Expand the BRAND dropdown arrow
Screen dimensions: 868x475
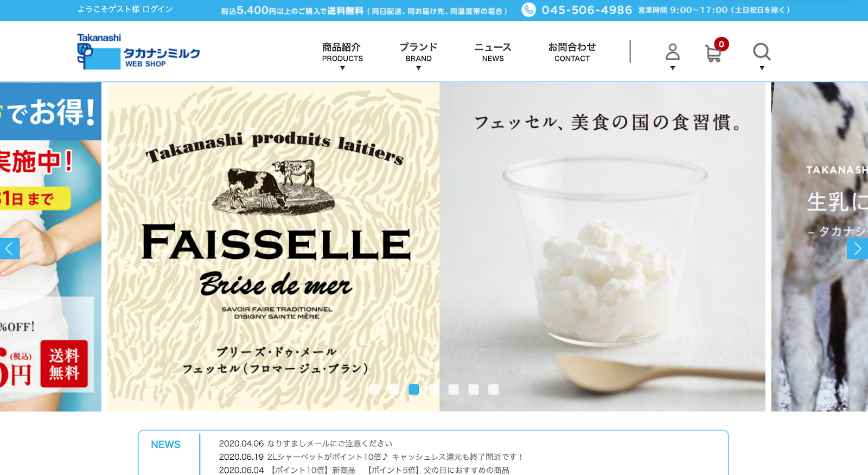tap(418, 68)
